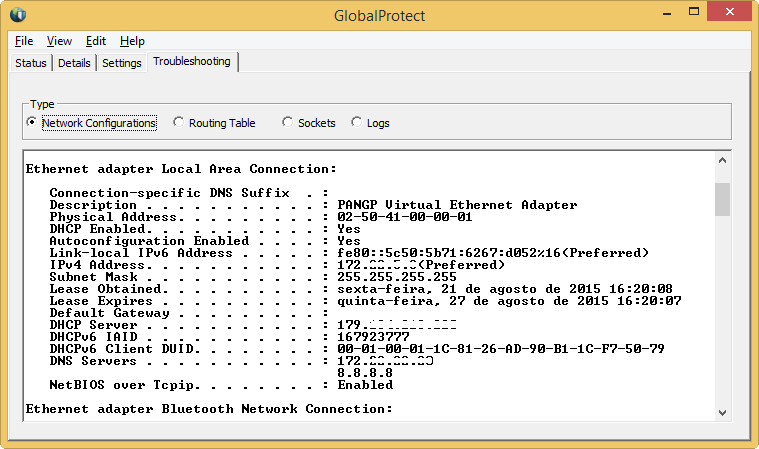The height and width of the screenshot is (449, 759).
Task: Pick the Logs radio option
Action: (x=357, y=123)
